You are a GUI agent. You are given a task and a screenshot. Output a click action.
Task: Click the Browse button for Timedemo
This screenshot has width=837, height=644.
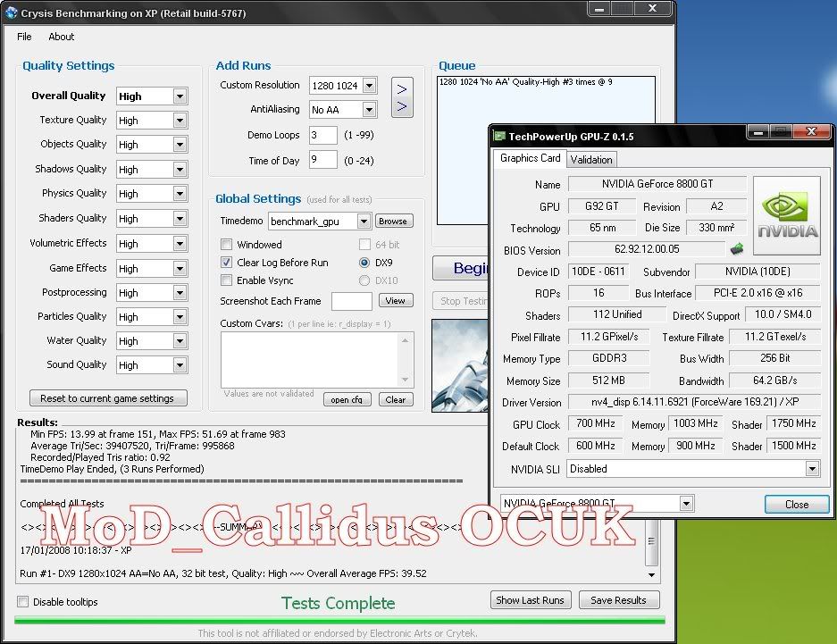pyautogui.click(x=393, y=221)
